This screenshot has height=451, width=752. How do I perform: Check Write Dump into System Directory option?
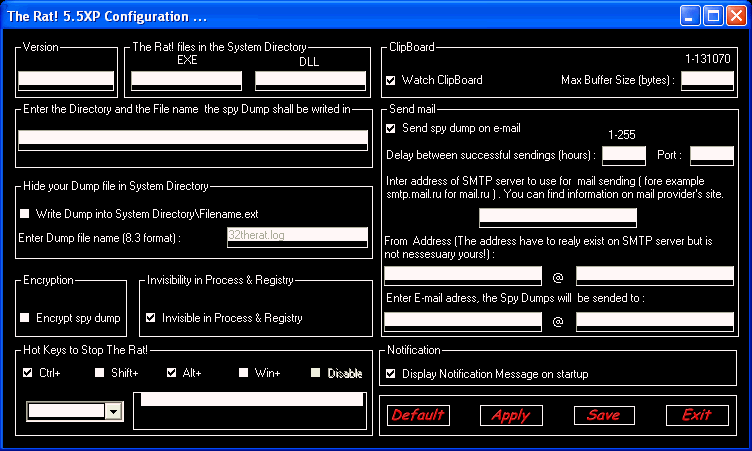click(25, 213)
